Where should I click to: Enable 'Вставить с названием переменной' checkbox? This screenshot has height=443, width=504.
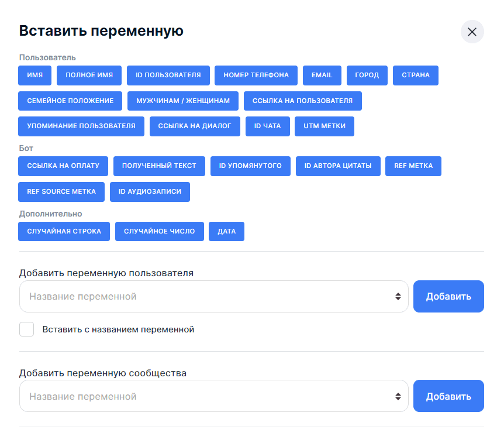(x=27, y=329)
